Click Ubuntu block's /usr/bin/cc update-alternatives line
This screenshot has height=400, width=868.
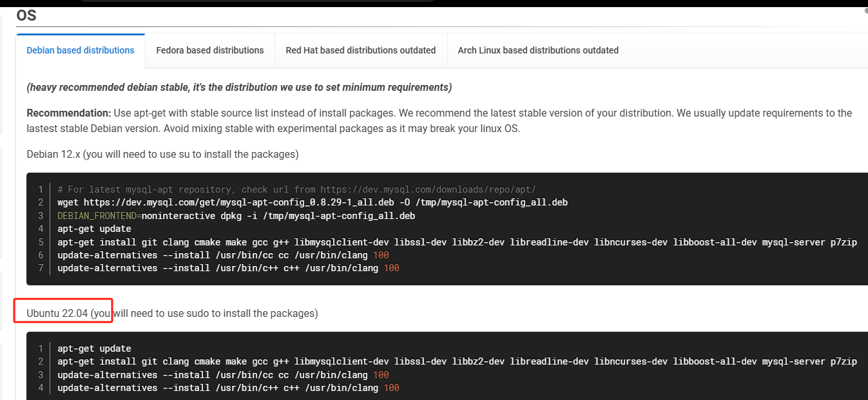[x=223, y=375]
